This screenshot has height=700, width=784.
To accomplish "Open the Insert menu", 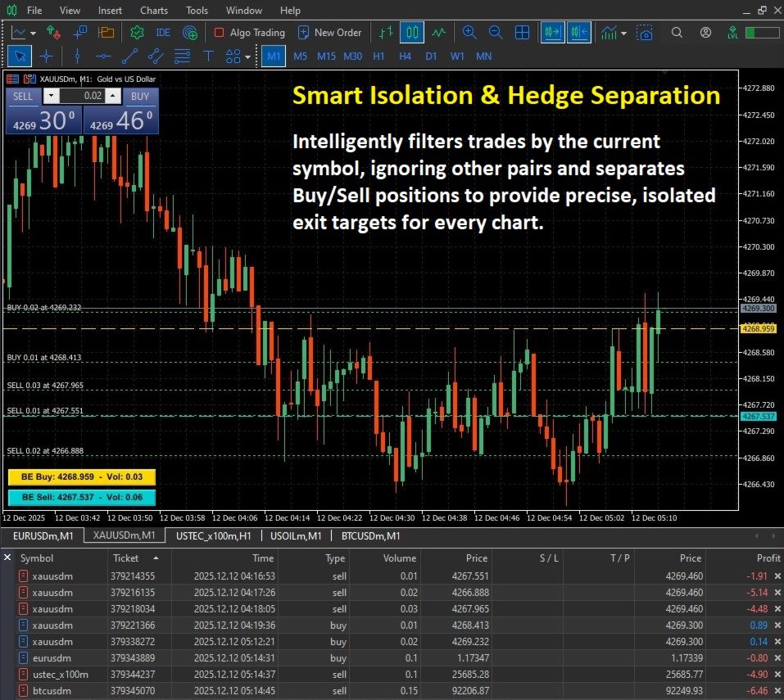I will 110,10.
